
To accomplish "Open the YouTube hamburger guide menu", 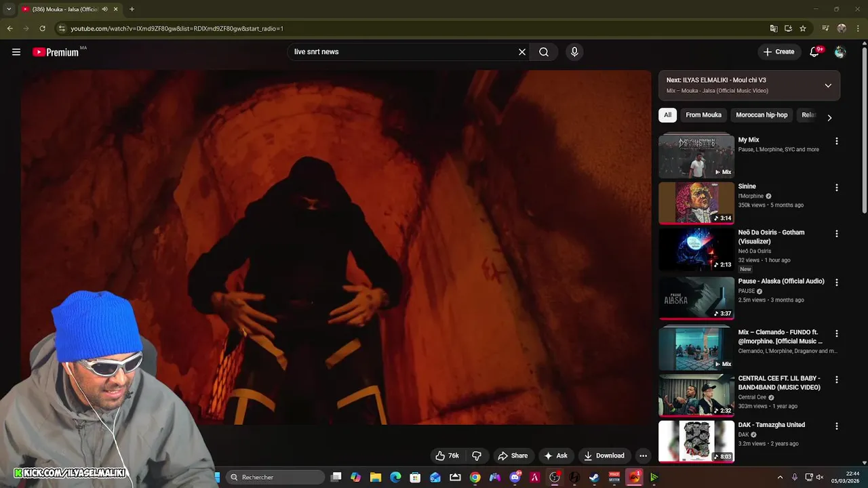I will (16, 52).
